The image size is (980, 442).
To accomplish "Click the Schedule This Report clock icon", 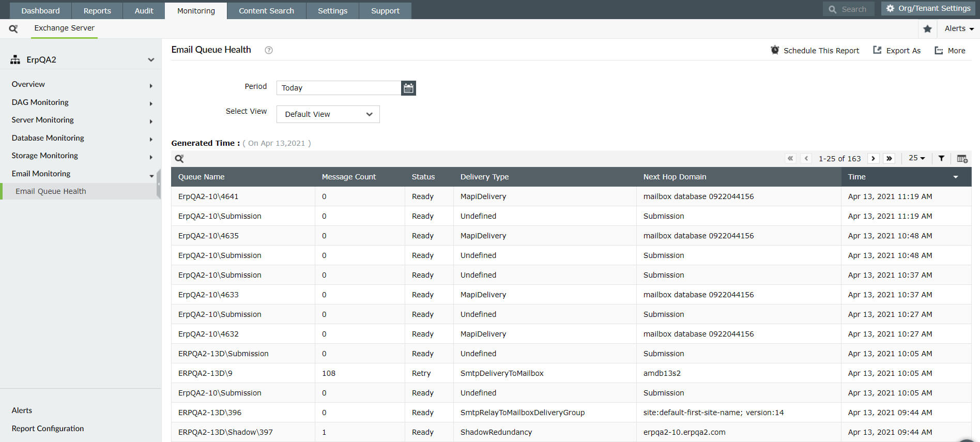I will pyautogui.click(x=775, y=50).
